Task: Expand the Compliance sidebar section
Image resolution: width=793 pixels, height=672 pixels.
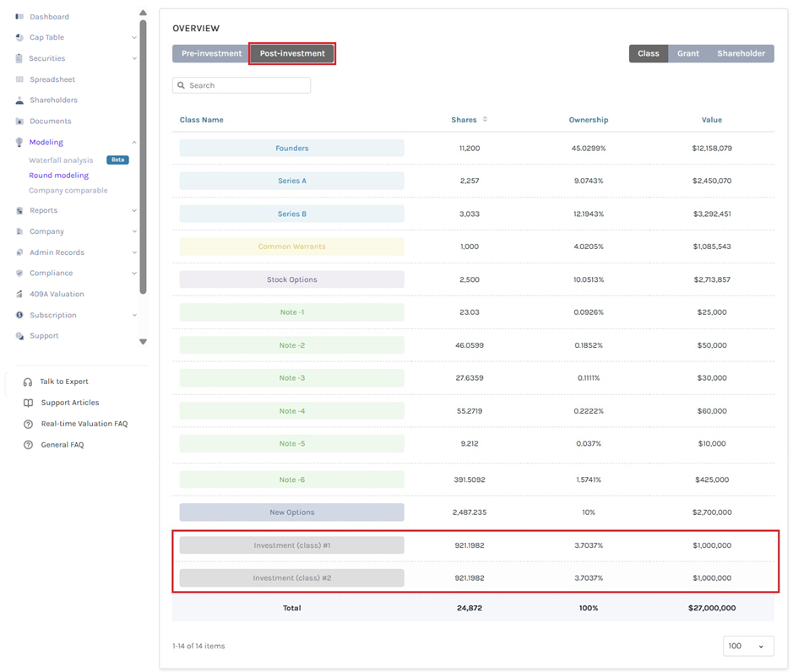Action: coord(76,273)
